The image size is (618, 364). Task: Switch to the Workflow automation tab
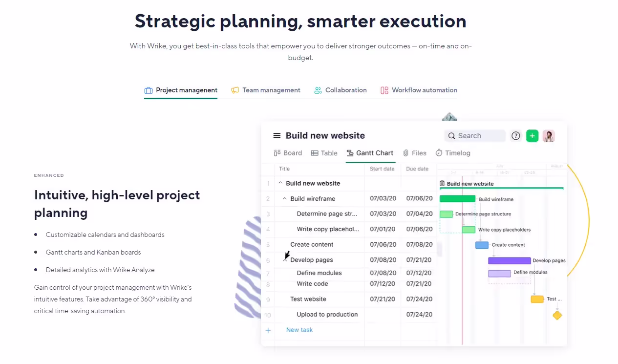click(x=419, y=90)
